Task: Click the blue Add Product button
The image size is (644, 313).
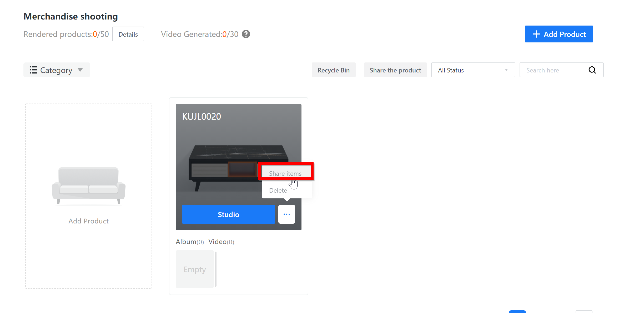Action: tap(559, 34)
